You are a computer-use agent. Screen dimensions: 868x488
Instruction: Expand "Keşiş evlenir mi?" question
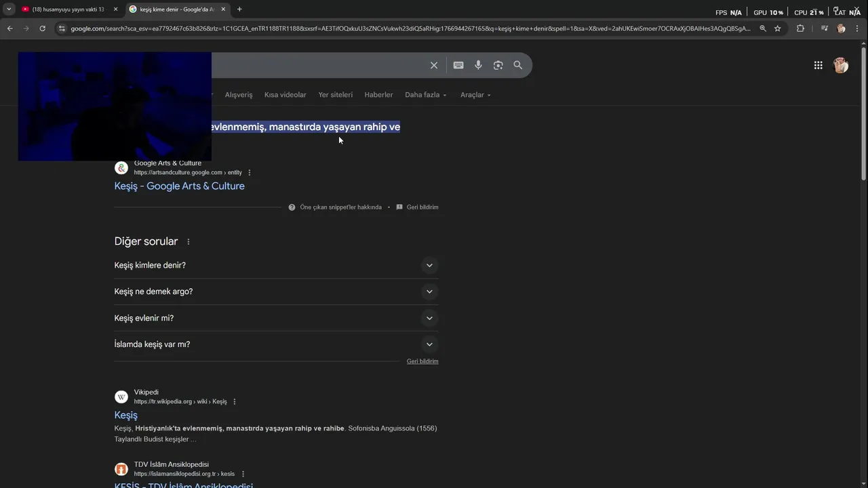click(276, 318)
